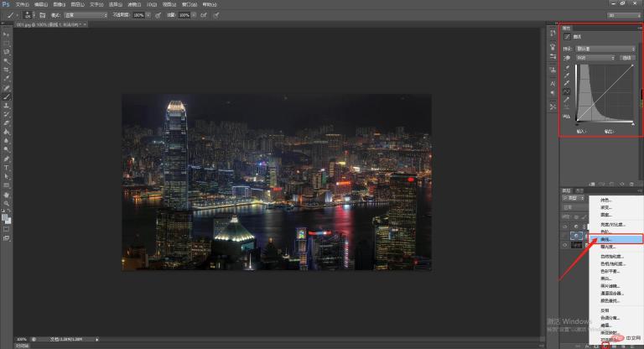This screenshot has width=644, height=349.
Task: Open the 文件 (File) menu
Action: (22, 4)
